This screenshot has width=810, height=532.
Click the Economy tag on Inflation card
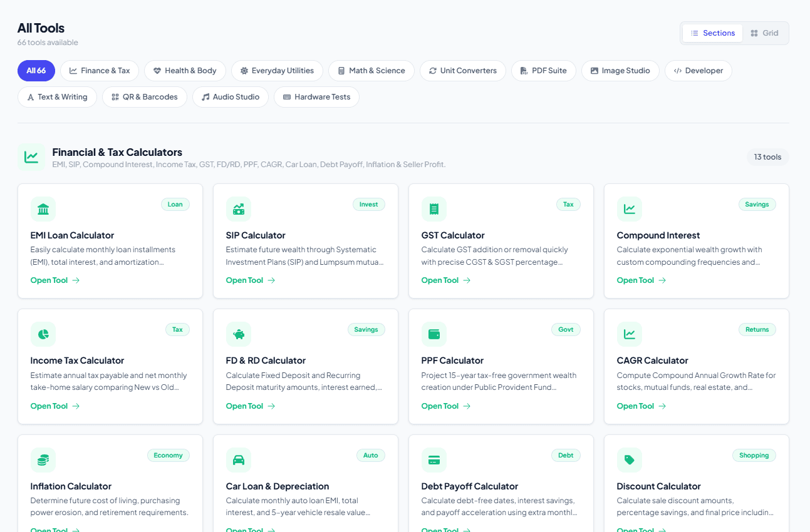[x=168, y=455]
